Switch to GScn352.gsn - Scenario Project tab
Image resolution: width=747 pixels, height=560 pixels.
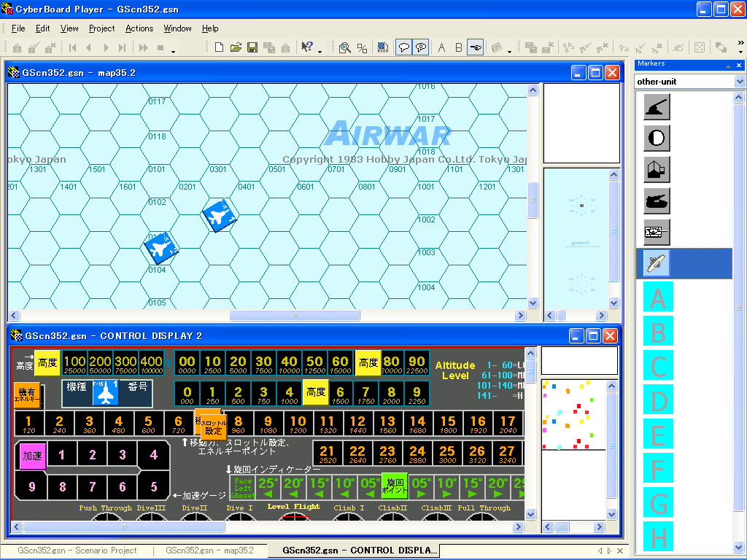coord(77,551)
